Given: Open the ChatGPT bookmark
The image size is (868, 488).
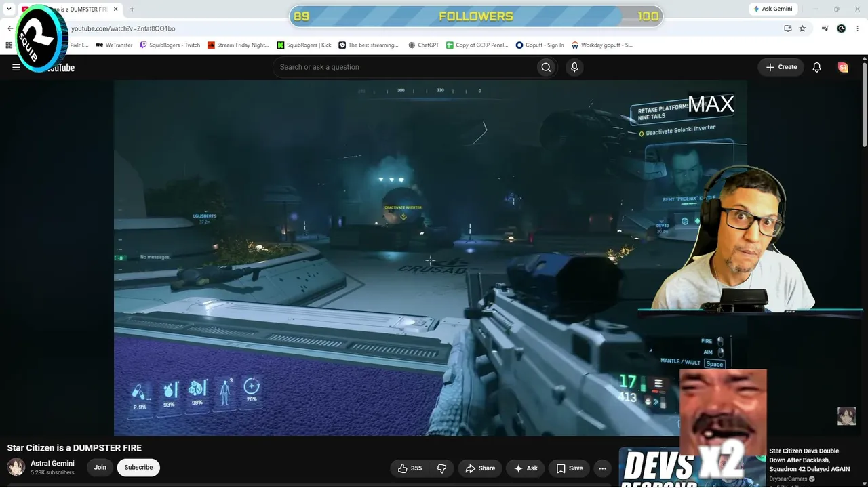Looking at the screenshot, I should (423, 45).
